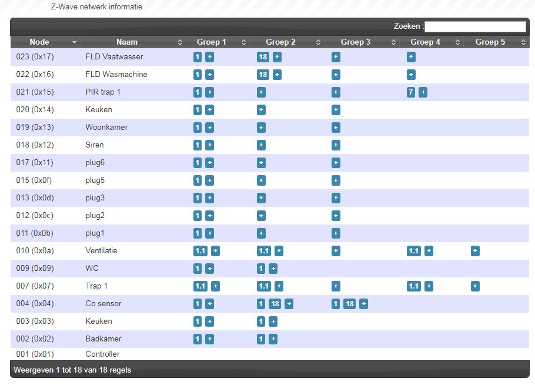Image resolution: width=535 pixels, height=392 pixels.
Task: Click node 7 badge in PIR trap 1 row
Action: (x=411, y=92)
